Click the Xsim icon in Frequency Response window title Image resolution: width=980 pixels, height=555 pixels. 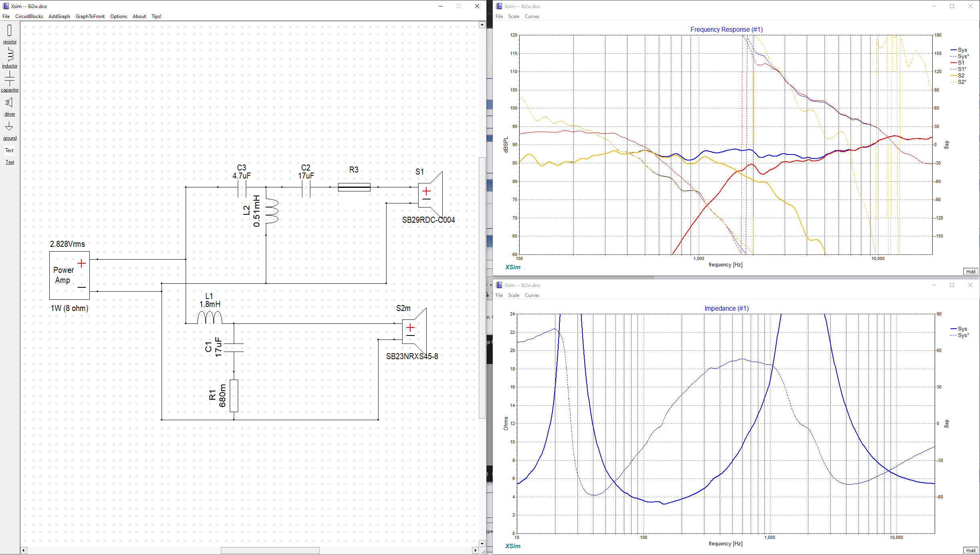(x=499, y=6)
